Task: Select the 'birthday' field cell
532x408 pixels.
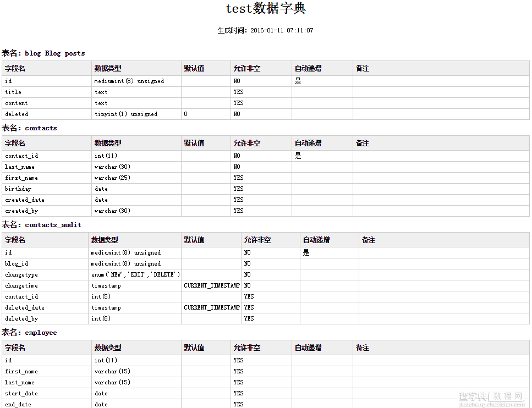Action: pos(47,189)
